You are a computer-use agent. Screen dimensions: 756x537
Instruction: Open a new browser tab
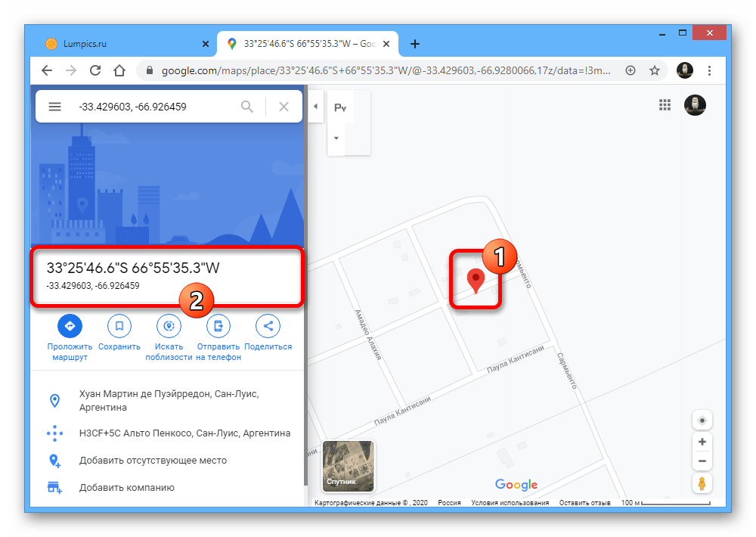415,44
